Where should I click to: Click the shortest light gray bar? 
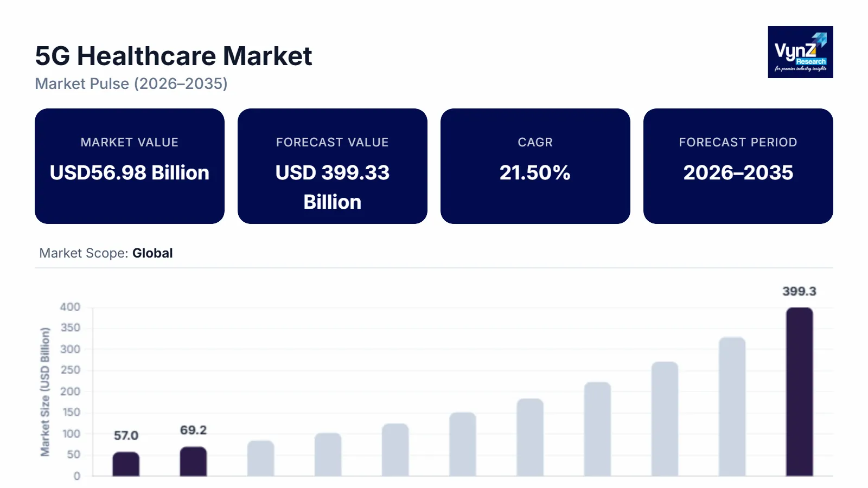coord(260,458)
